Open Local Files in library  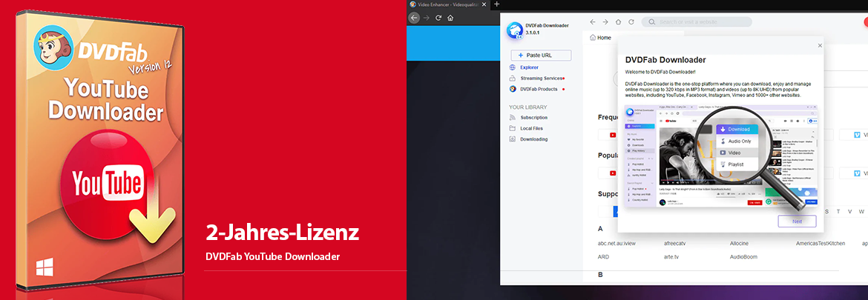tap(531, 128)
